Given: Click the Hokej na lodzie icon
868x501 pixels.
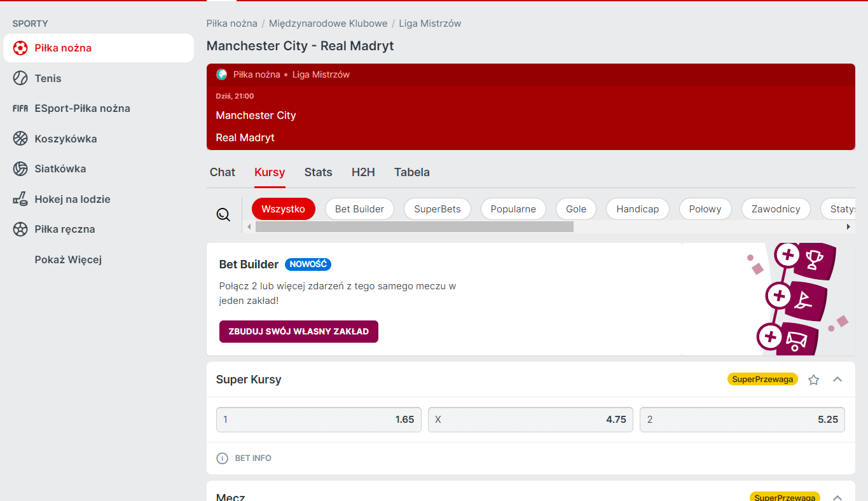Looking at the screenshot, I should tap(20, 198).
